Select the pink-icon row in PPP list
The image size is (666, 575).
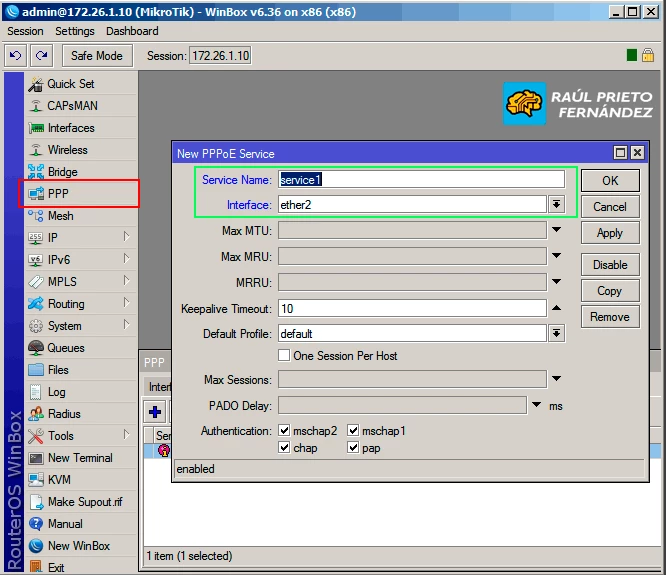tap(164, 450)
